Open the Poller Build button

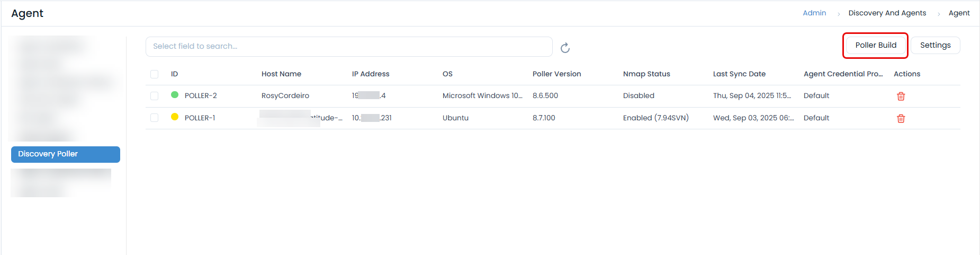(x=876, y=45)
